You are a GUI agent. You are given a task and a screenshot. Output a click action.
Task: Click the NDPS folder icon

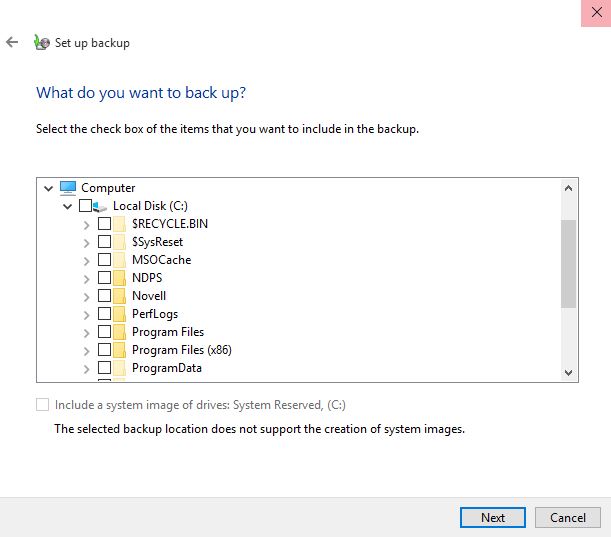[119, 278]
